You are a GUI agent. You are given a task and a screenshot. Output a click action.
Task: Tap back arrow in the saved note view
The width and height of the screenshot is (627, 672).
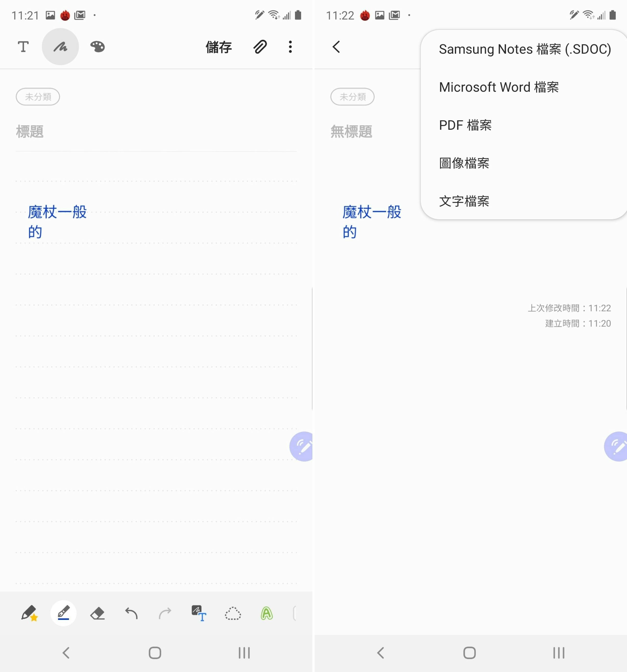click(336, 47)
